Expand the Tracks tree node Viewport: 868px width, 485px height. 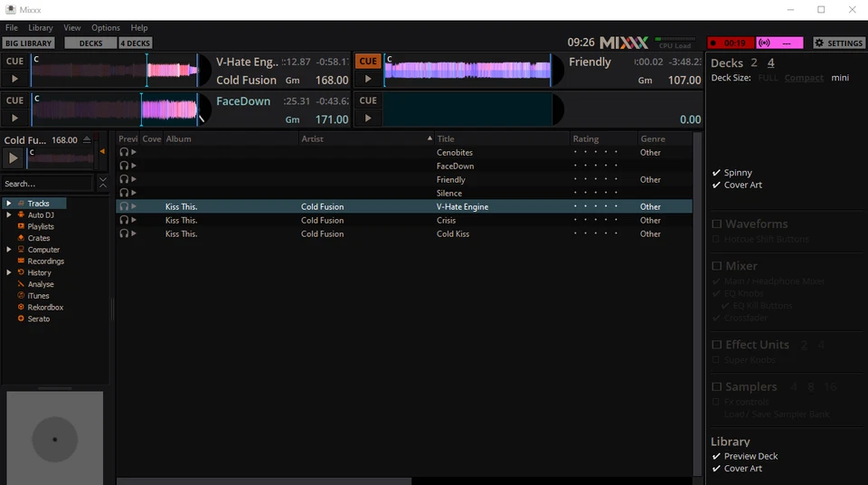pyautogui.click(x=8, y=204)
